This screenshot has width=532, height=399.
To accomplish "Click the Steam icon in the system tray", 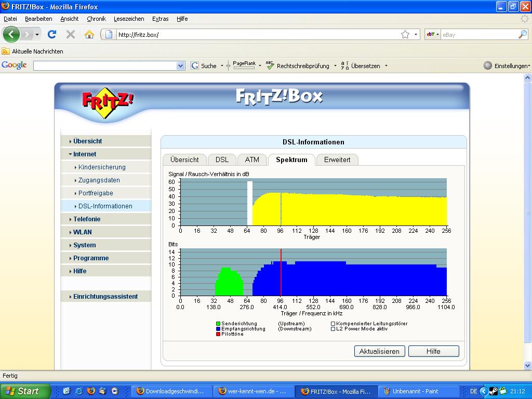I will tap(494, 391).
